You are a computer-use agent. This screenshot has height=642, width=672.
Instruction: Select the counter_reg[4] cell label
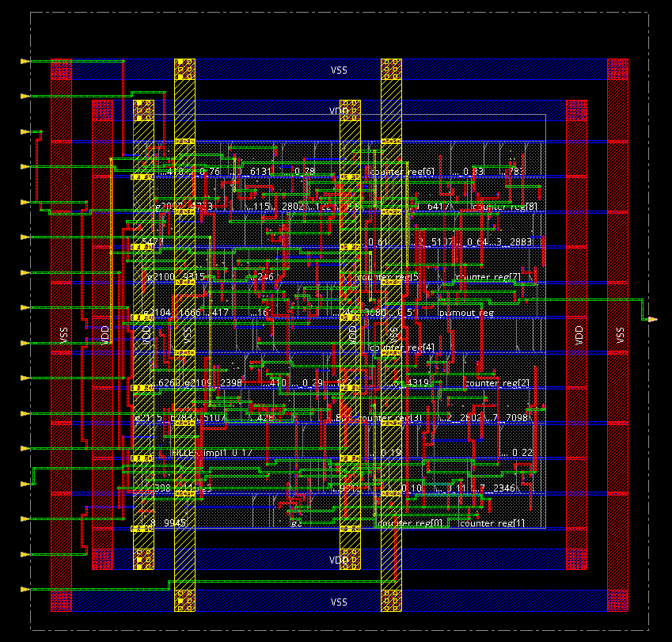tap(401, 348)
